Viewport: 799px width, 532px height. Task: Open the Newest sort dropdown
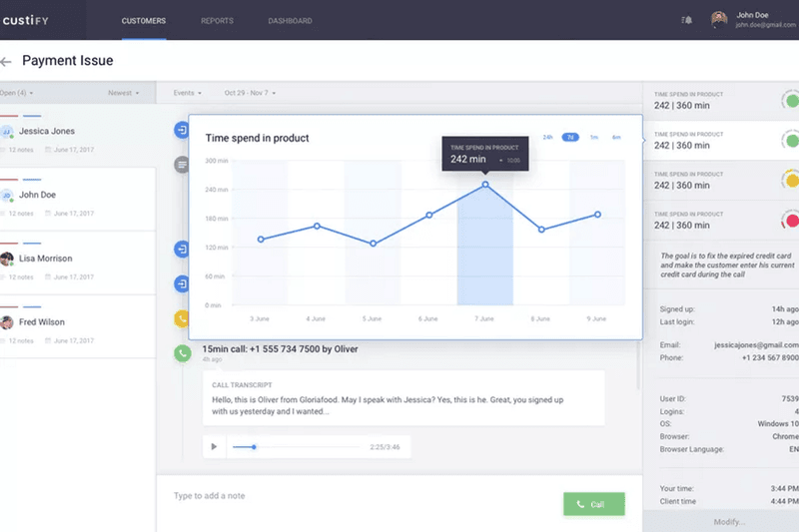tap(123, 93)
